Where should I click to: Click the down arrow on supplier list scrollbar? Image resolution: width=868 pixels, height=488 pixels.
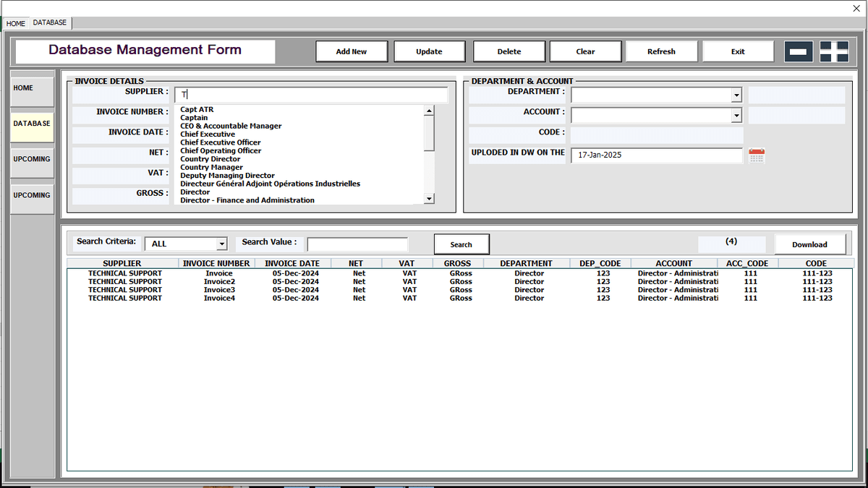tap(428, 197)
